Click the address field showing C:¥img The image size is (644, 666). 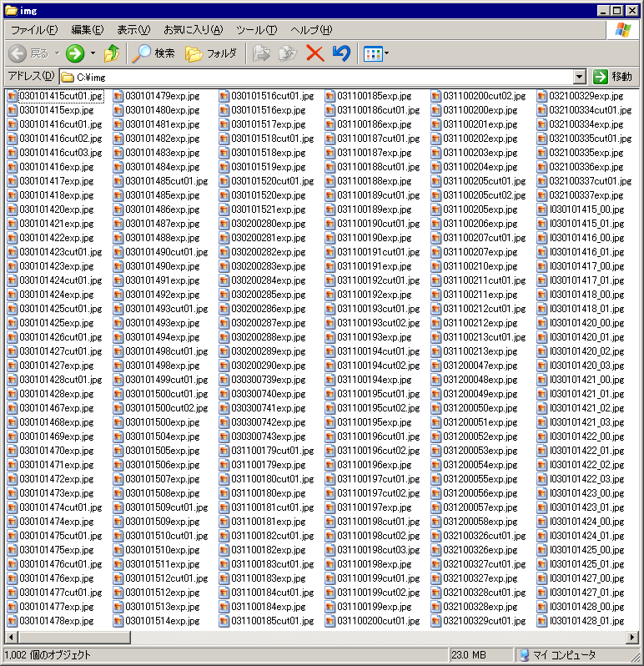[x=317, y=77]
